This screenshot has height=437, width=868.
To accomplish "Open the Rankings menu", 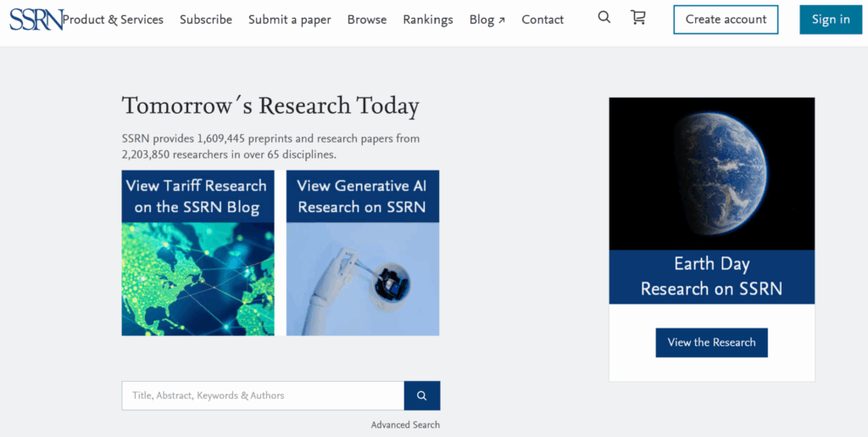I will pyautogui.click(x=428, y=20).
